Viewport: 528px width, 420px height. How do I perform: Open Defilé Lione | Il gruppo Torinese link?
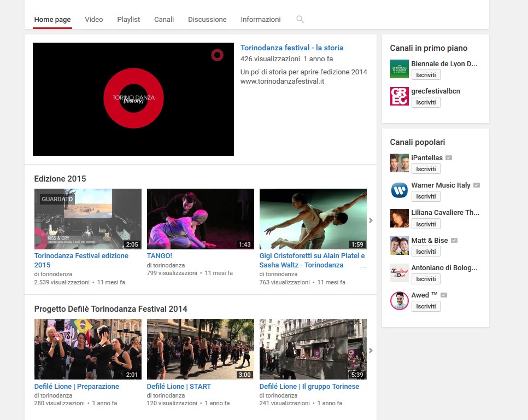click(x=309, y=386)
